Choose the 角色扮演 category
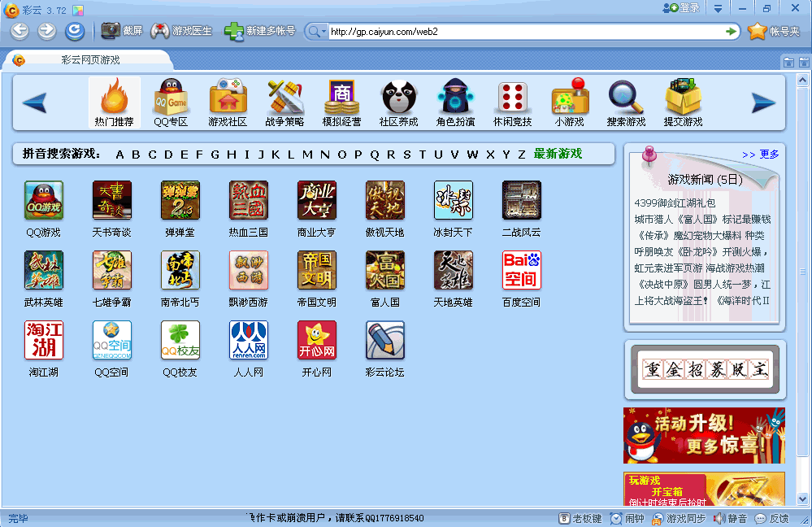Viewport: 812px width, 527px height. point(456,102)
